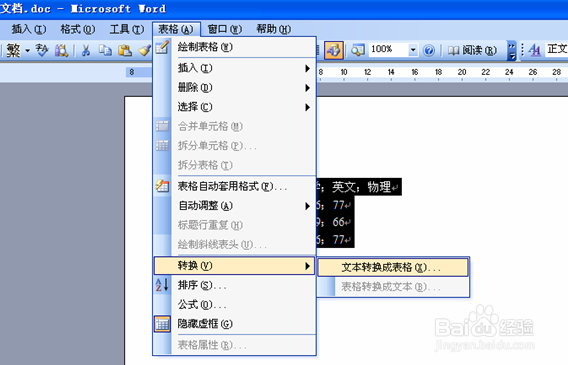This screenshot has height=365, width=568.
Task: Click the Copy icon in toolbar
Action: point(105,50)
